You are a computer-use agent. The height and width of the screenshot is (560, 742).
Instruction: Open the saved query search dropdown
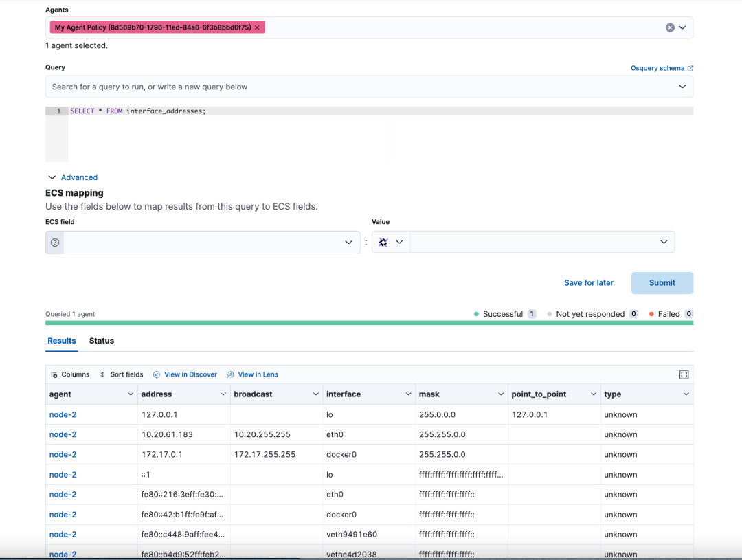click(x=369, y=87)
